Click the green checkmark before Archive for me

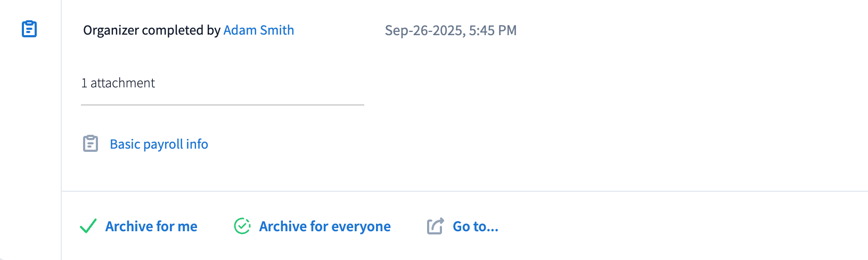pos(88,226)
